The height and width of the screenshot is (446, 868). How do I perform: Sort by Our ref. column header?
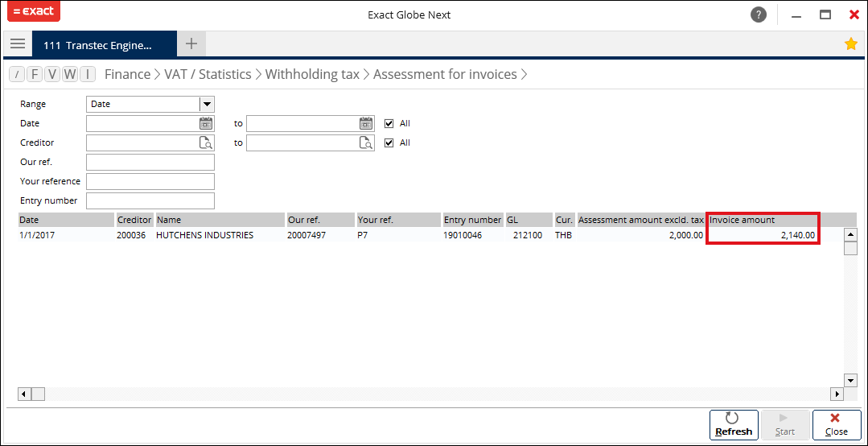(320, 220)
